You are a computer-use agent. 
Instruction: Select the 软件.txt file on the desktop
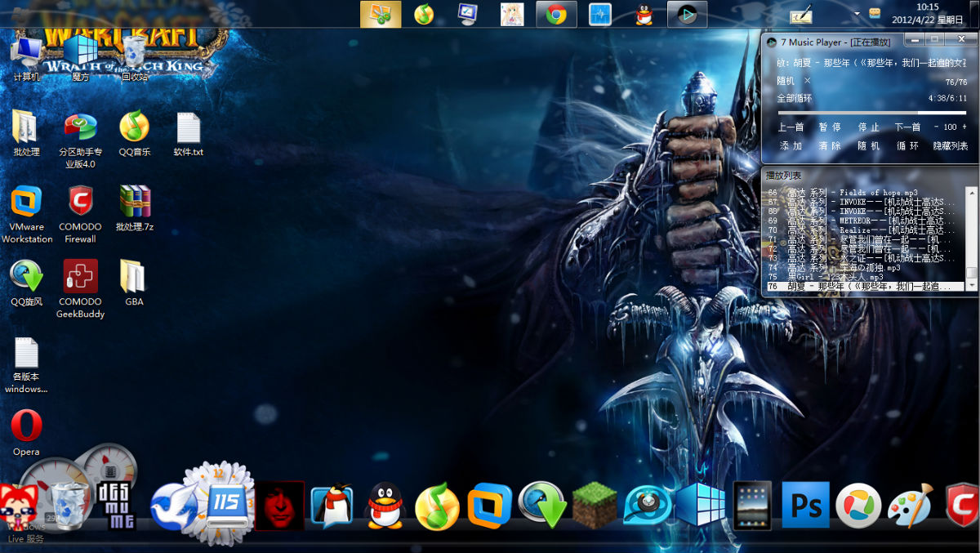click(x=188, y=132)
